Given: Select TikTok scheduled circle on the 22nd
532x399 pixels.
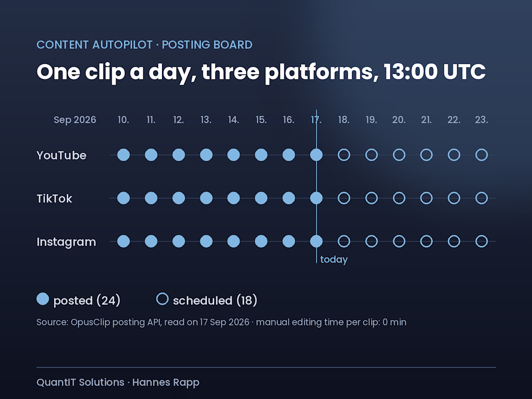Looking at the screenshot, I should [454, 198].
